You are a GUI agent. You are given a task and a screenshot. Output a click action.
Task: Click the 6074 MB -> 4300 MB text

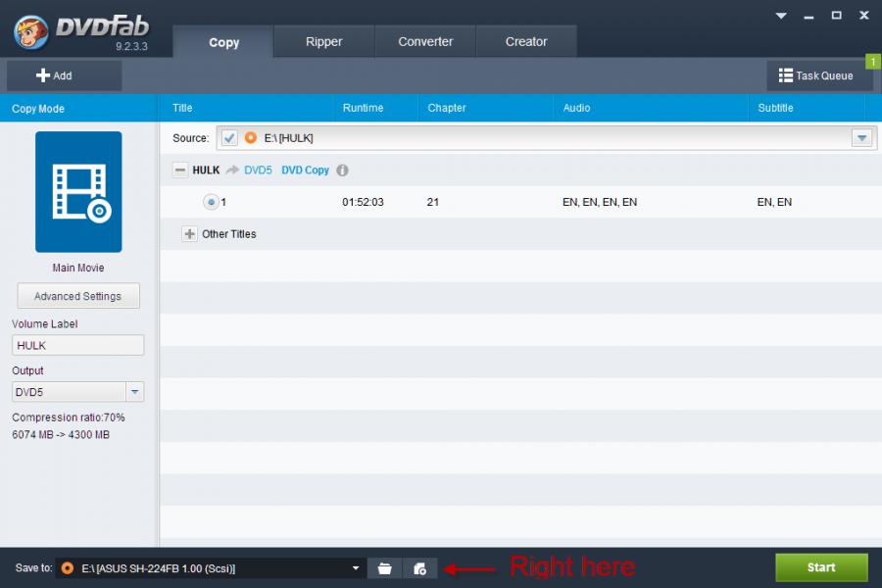61,434
